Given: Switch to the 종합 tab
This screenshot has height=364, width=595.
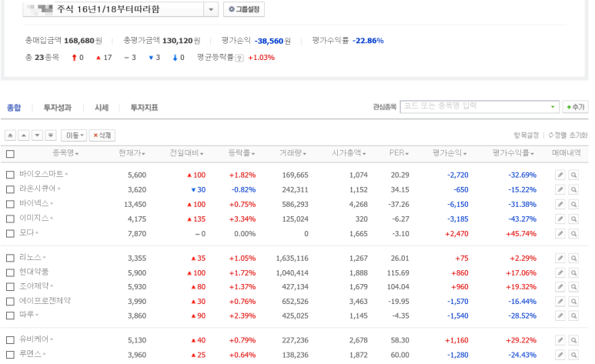Looking at the screenshot, I should [14, 108].
